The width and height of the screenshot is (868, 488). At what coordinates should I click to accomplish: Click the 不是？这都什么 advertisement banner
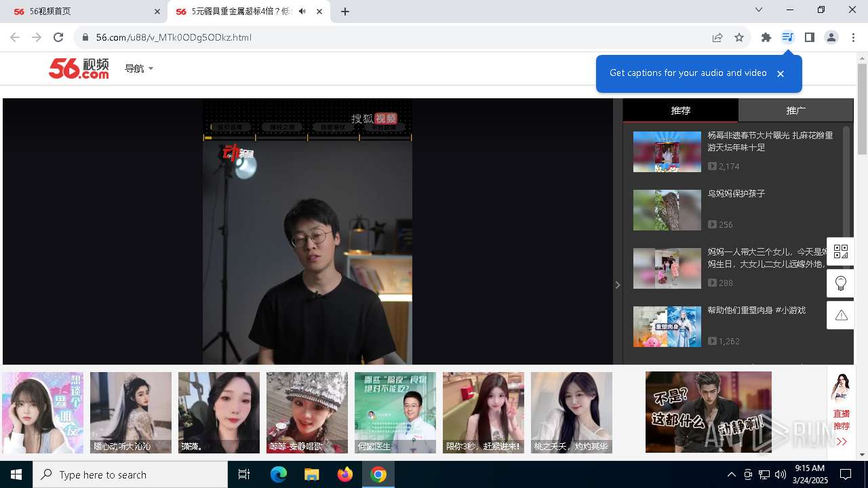tap(709, 412)
